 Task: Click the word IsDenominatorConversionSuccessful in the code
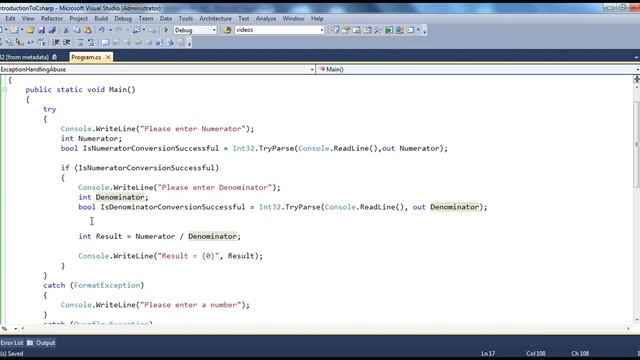[x=173, y=207]
